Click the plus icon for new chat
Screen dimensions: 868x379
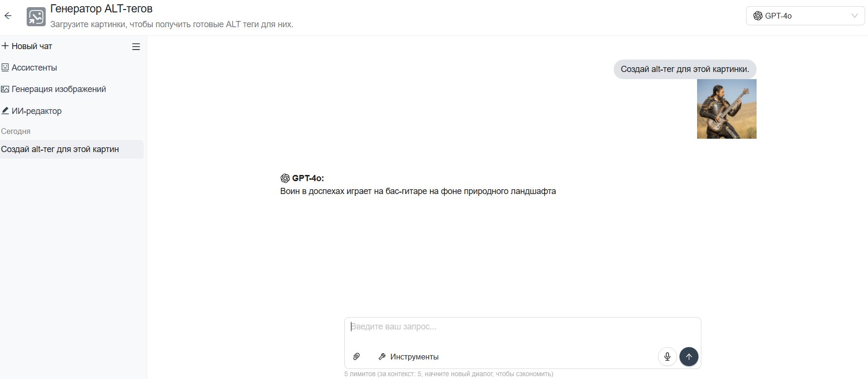5,46
